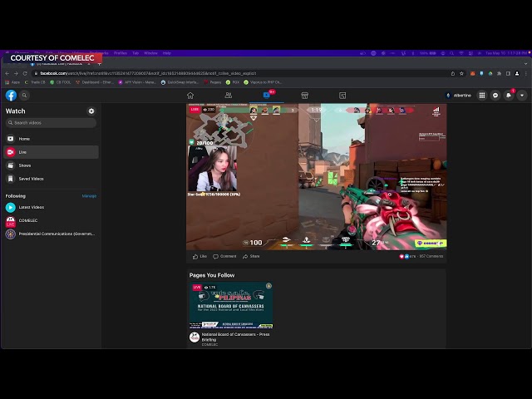Viewport: 532px width, 399px height.
Task: Go forward in Chrome browser
Action: click(x=16, y=73)
